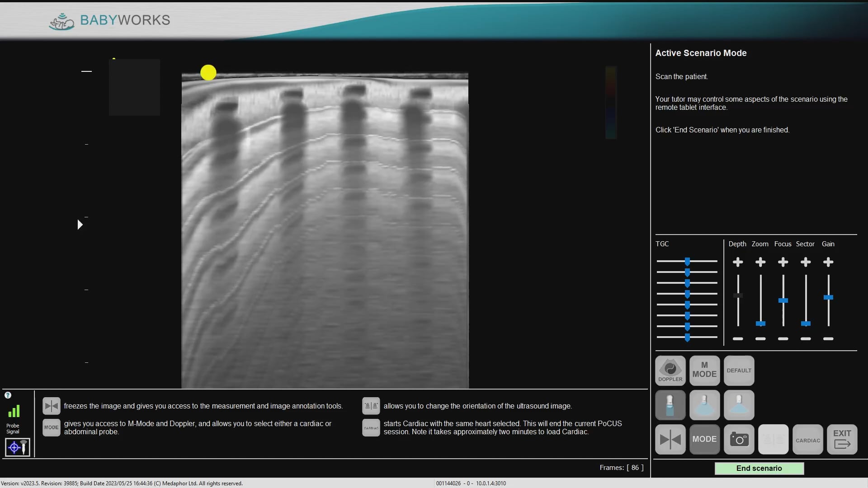The width and height of the screenshot is (868, 488).
Task: Increase Sector with plus button
Action: tap(806, 262)
